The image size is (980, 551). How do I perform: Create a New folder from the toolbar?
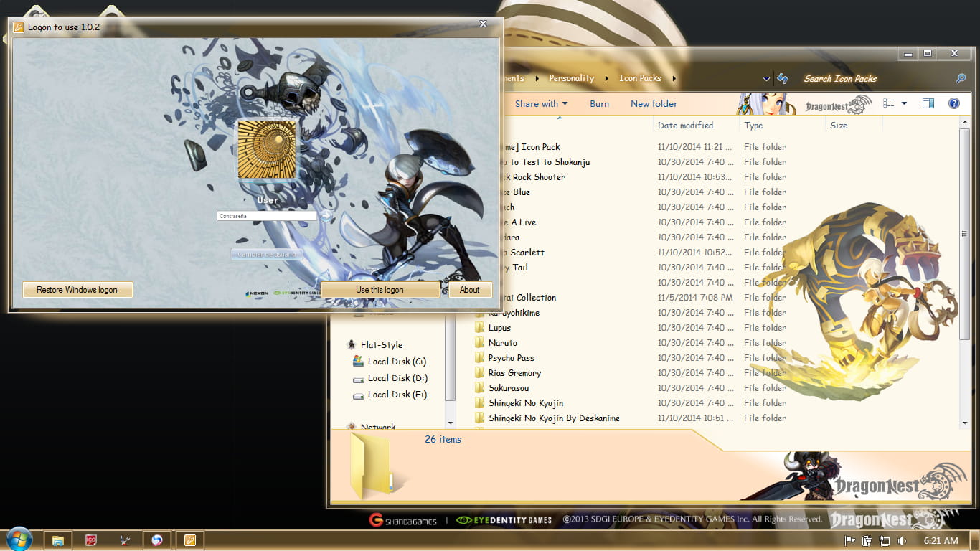click(654, 103)
